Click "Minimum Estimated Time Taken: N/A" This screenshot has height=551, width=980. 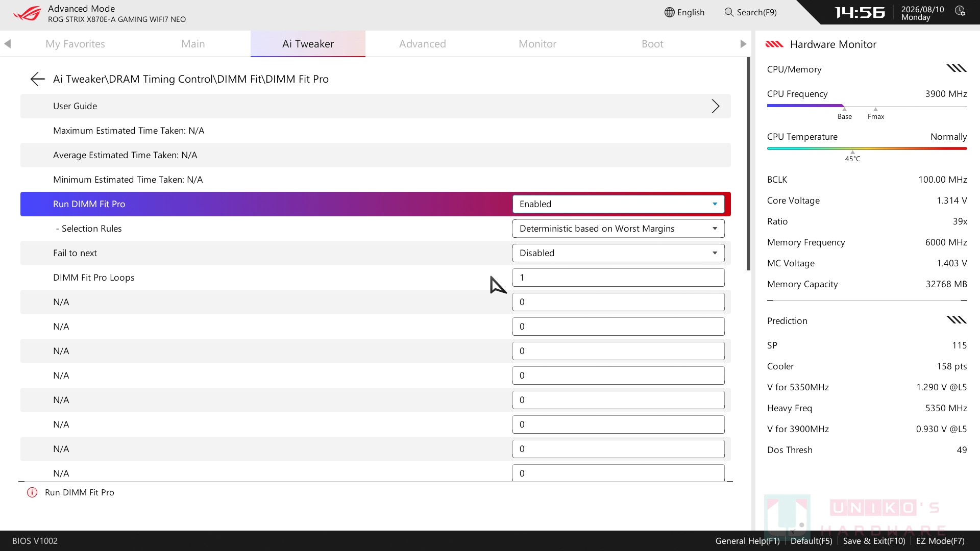pyautogui.click(x=128, y=180)
